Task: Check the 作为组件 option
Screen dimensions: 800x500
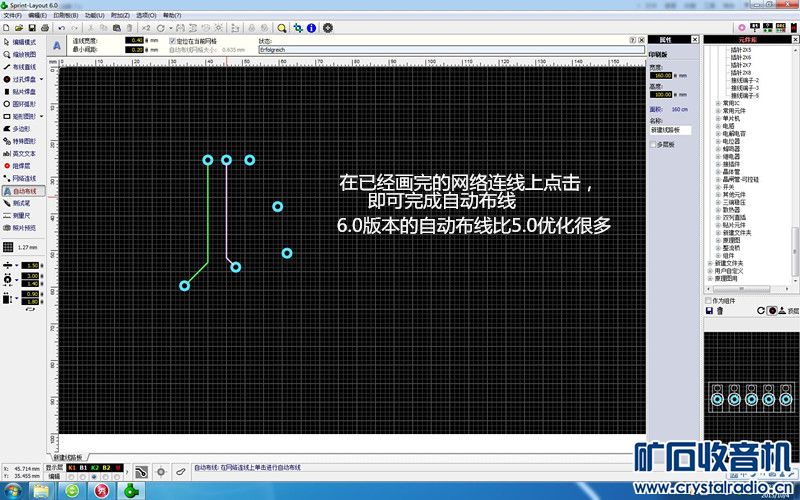Action: tap(710, 300)
